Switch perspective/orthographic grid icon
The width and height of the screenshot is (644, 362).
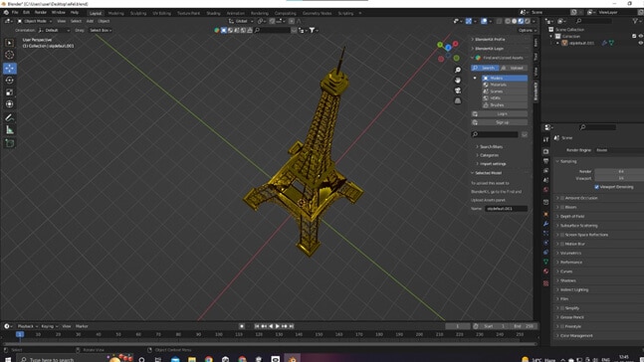(x=458, y=101)
